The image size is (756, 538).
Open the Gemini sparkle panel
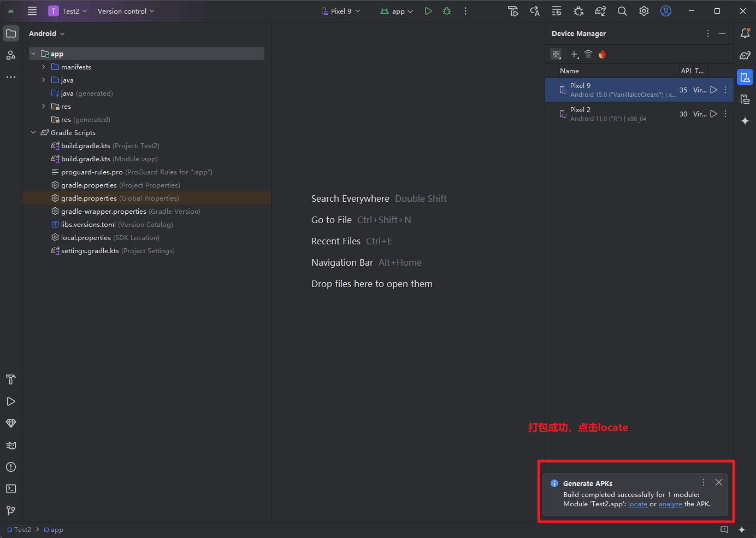pos(745,121)
